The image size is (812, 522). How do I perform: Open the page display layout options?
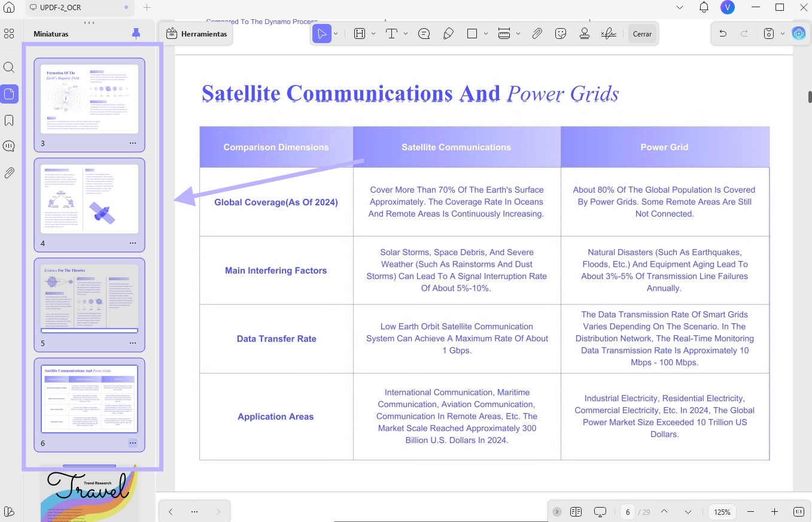(x=576, y=512)
